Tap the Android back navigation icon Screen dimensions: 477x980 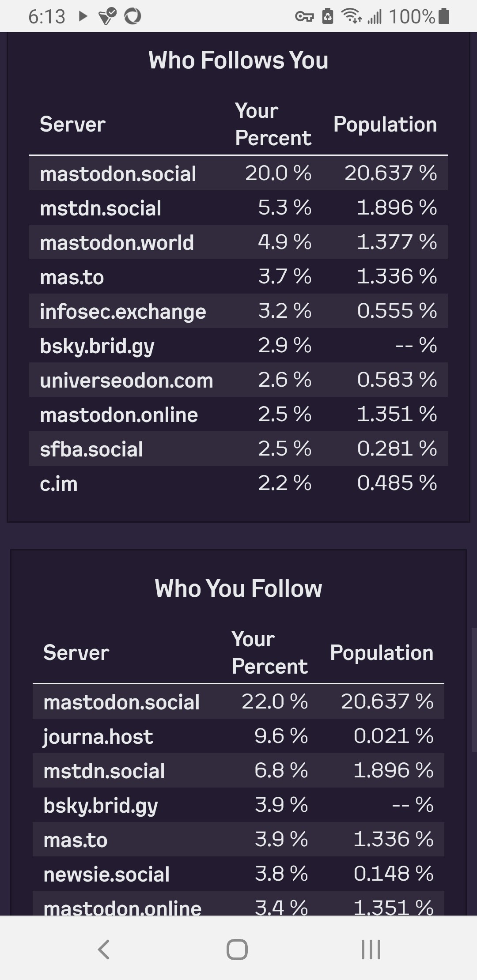point(104,949)
